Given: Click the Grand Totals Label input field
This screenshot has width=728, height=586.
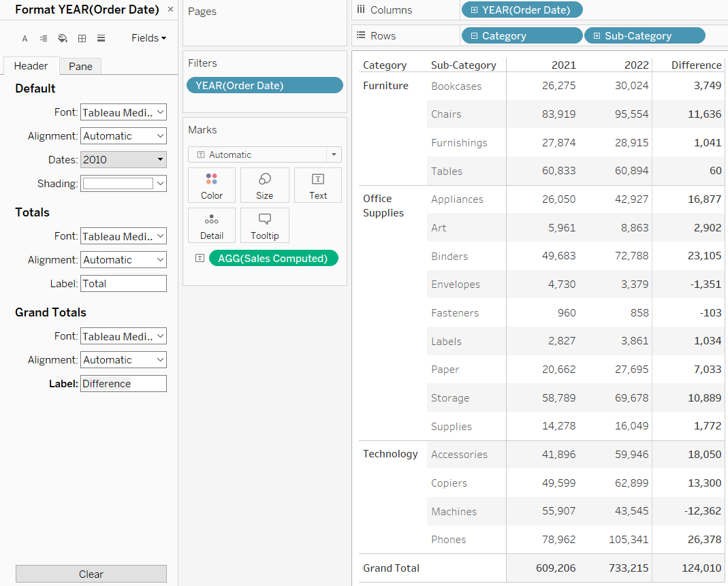Looking at the screenshot, I should click(123, 384).
